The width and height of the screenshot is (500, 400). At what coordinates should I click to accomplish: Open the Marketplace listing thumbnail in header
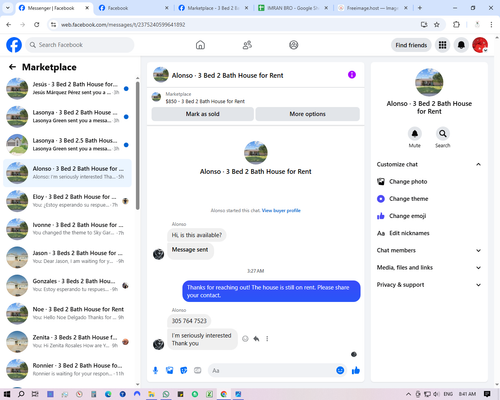coord(156,97)
